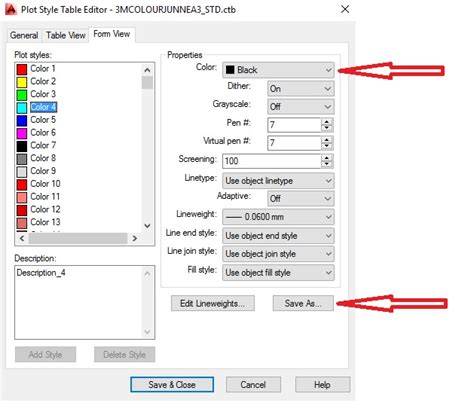The width and height of the screenshot is (474, 412).
Task: Open the Color dropdown showing Black
Action: point(278,70)
